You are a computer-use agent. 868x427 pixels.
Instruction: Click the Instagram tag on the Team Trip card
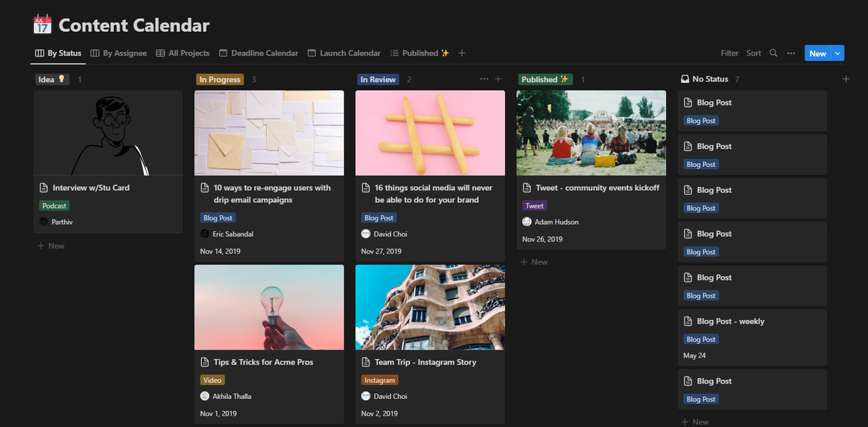(x=380, y=380)
